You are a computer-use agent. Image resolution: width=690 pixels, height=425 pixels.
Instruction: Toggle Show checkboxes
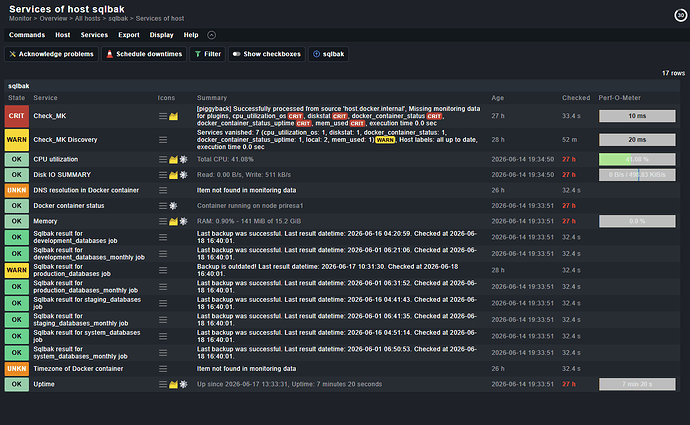coord(267,54)
